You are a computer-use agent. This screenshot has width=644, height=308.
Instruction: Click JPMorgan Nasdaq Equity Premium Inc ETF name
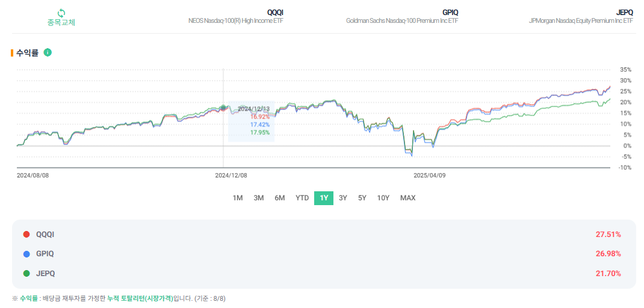[581, 20]
